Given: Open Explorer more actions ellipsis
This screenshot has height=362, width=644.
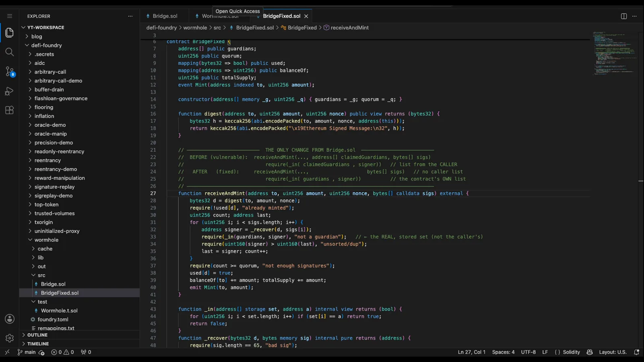Looking at the screenshot, I should [x=130, y=16].
